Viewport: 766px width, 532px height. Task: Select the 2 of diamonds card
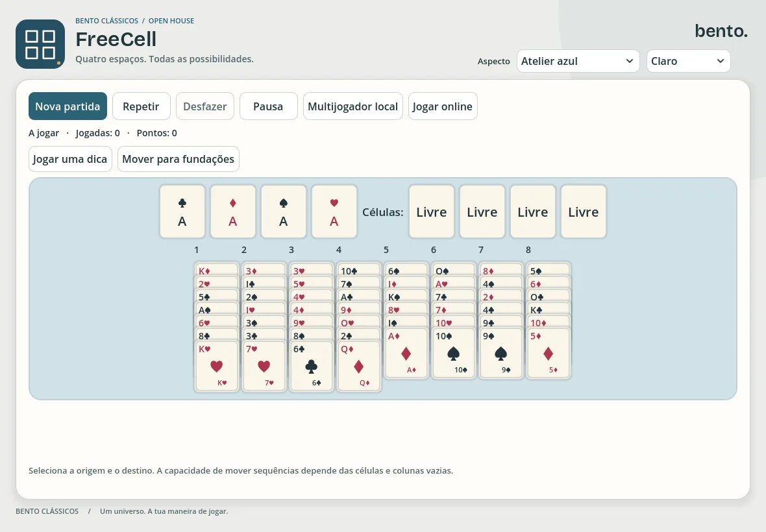[501, 296]
